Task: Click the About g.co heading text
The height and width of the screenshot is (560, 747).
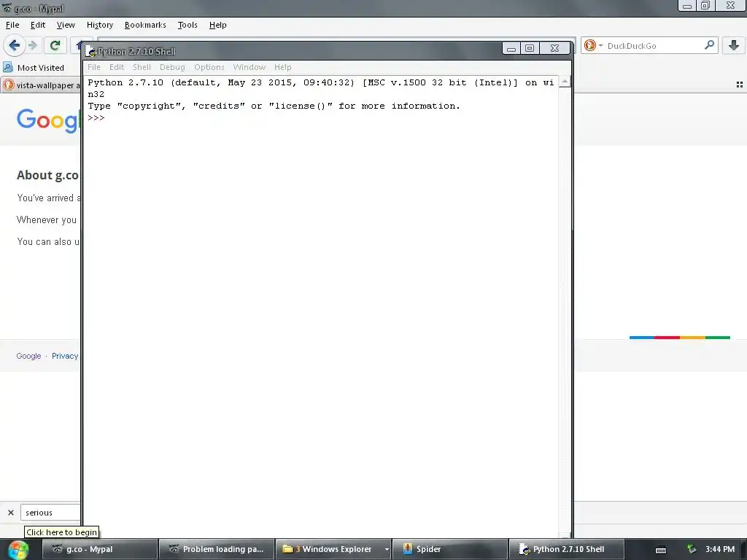Action: (47, 175)
